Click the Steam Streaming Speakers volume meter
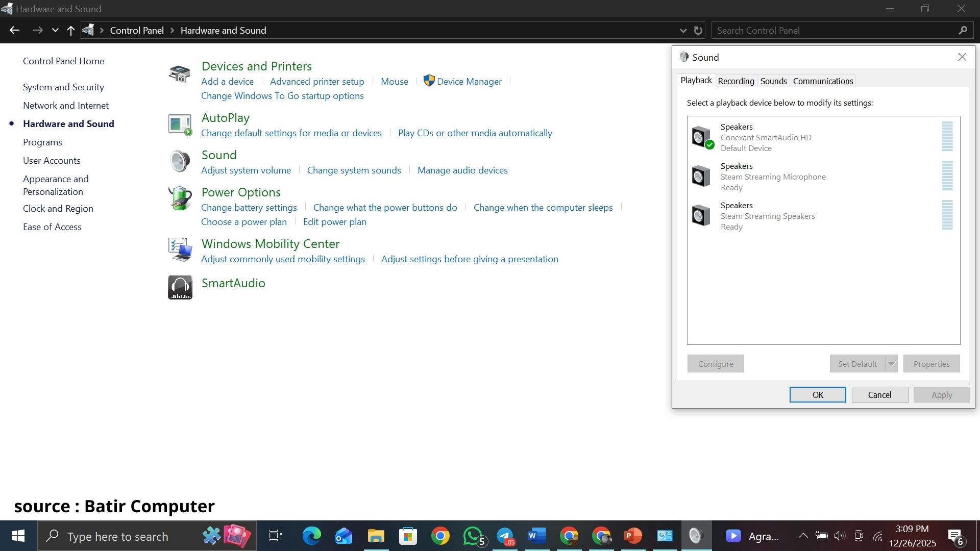This screenshot has height=551, width=980. click(x=947, y=215)
